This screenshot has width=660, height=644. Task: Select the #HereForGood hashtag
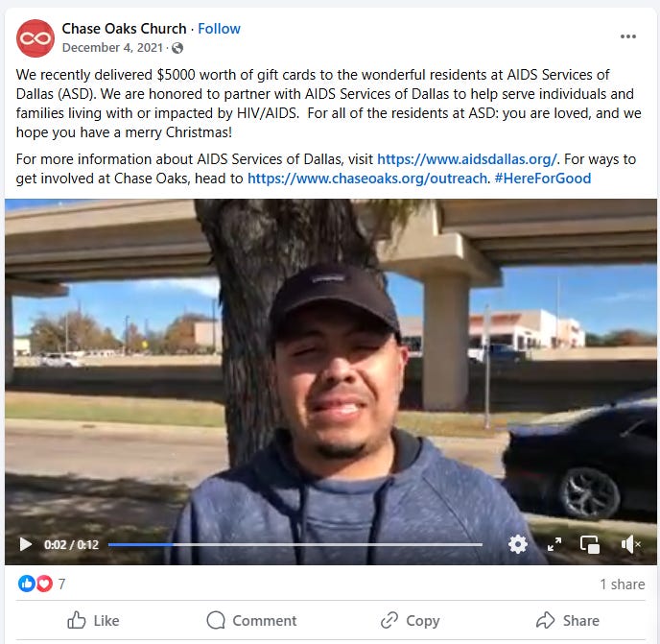coord(543,179)
